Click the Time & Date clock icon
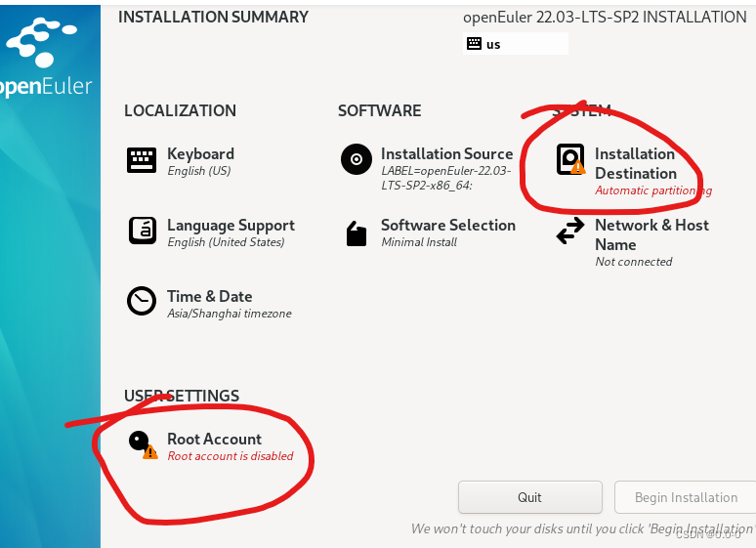 (142, 301)
